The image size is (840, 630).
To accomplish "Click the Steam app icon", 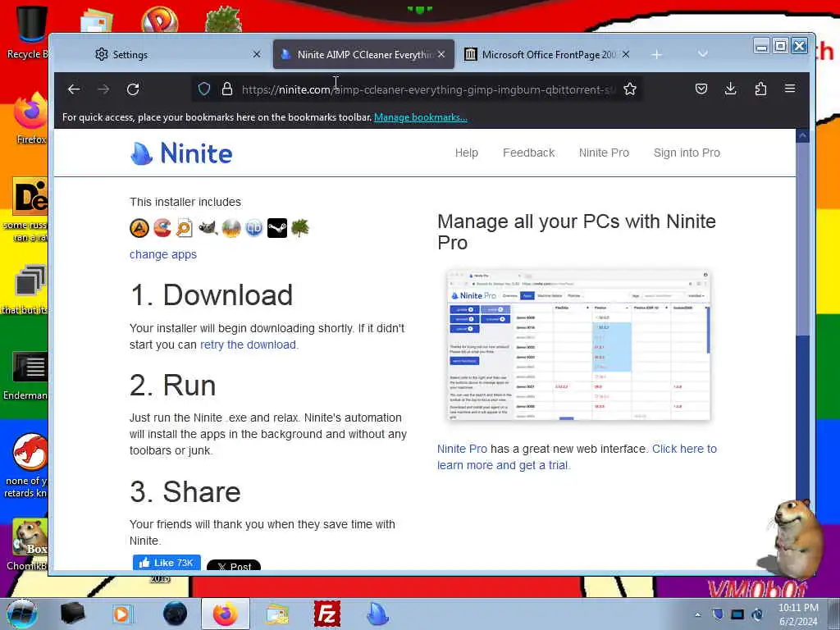I will pyautogui.click(x=277, y=228).
